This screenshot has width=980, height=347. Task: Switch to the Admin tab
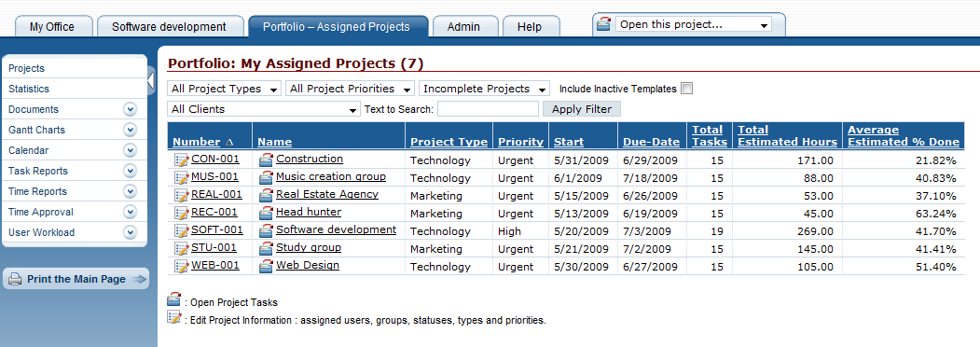click(463, 27)
